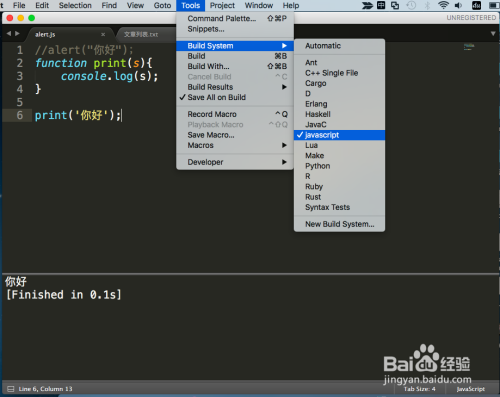
Task: Select Ruby build system
Action: pyautogui.click(x=339, y=187)
